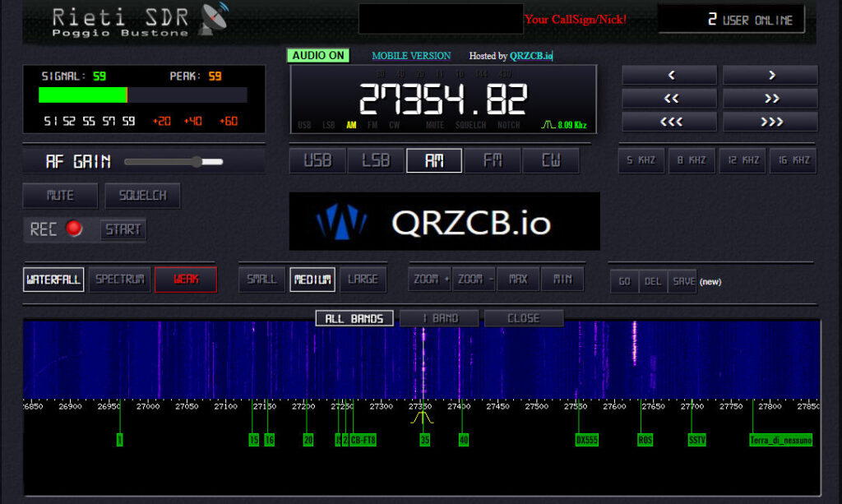Viewport: 842px width, 504px height.
Task: Tune up with triple right arrow
Action: coord(770,122)
